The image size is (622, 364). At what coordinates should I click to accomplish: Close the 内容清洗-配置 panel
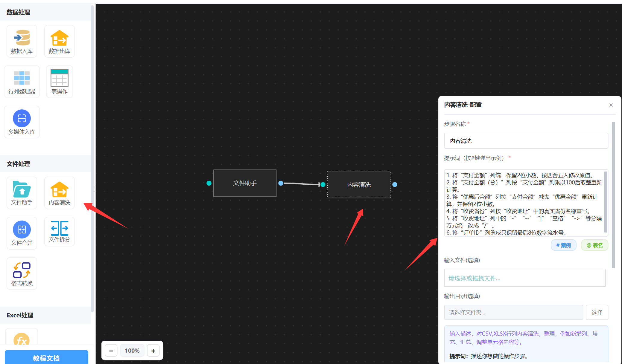pos(611,105)
